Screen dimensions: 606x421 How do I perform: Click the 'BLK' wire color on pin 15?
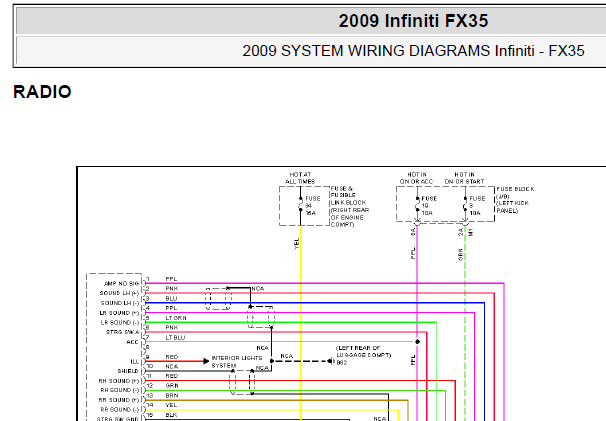(171, 415)
